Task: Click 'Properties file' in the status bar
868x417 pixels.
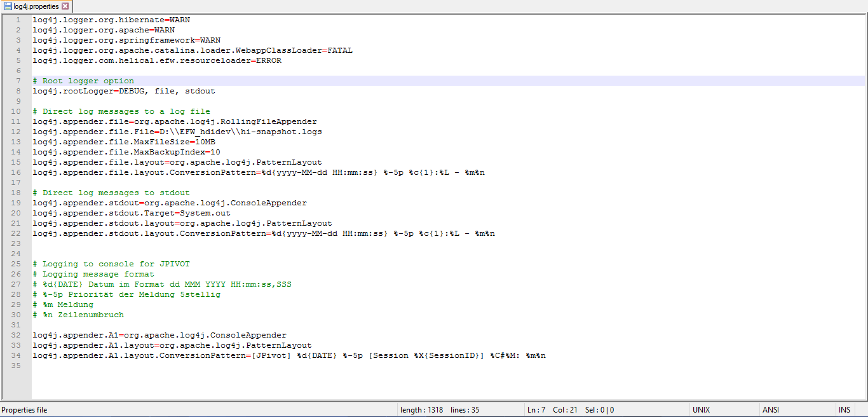Action: [24, 410]
